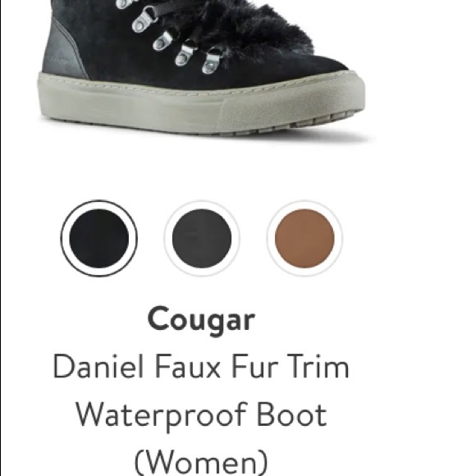Click the topmost visible metal lace hook
Viewport: 476px width, 476px height.
pos(125,3)
